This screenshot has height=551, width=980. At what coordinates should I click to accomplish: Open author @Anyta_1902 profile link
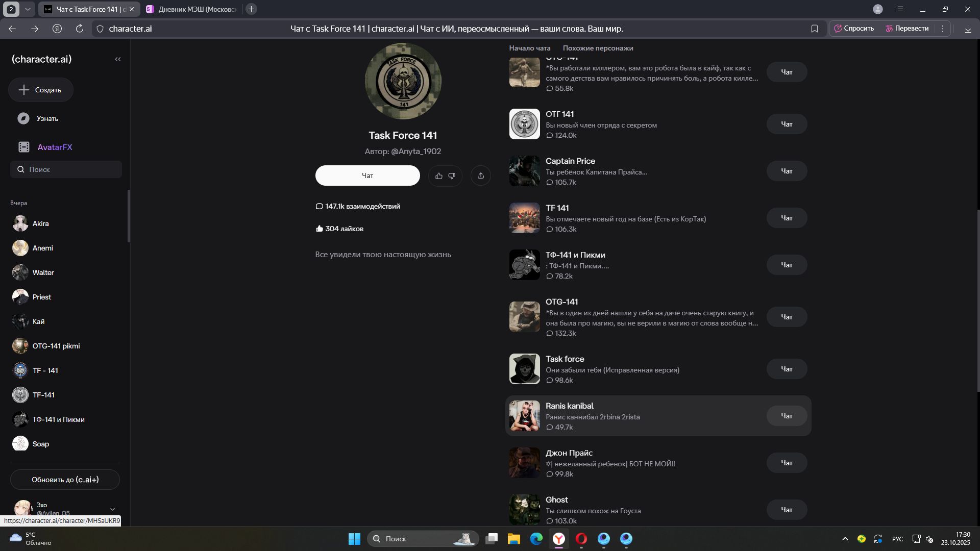416,152
